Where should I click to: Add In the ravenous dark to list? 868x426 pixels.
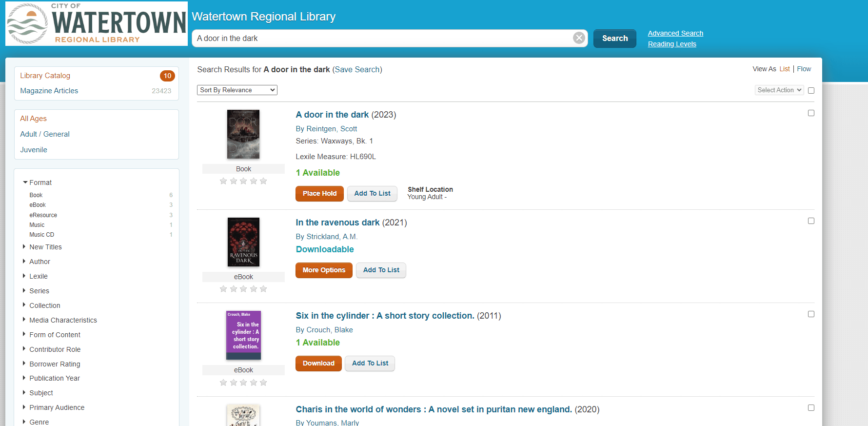381,270
